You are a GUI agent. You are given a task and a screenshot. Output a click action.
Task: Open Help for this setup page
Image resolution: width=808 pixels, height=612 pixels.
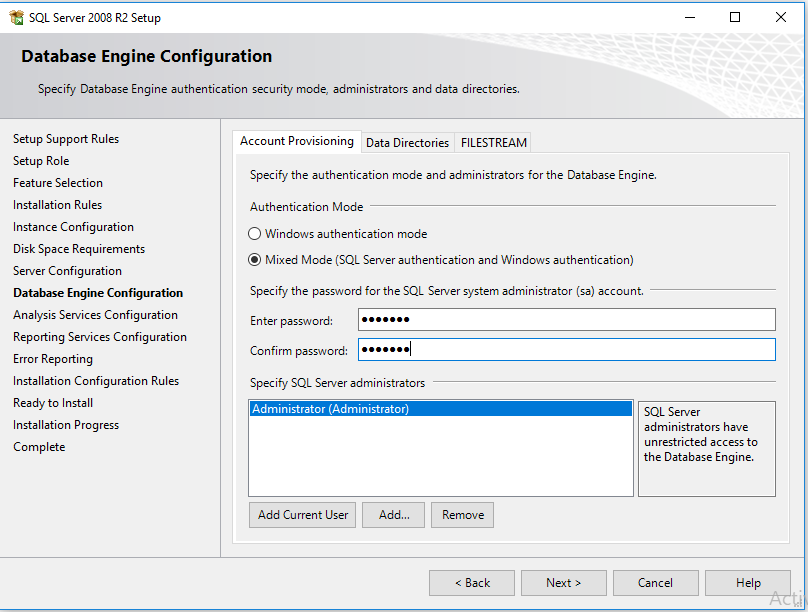748,583
